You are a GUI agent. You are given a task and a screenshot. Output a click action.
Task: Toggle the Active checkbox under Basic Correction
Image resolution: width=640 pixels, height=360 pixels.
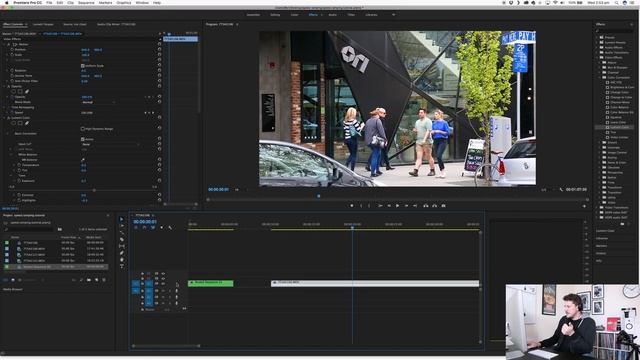pos(83,139)
